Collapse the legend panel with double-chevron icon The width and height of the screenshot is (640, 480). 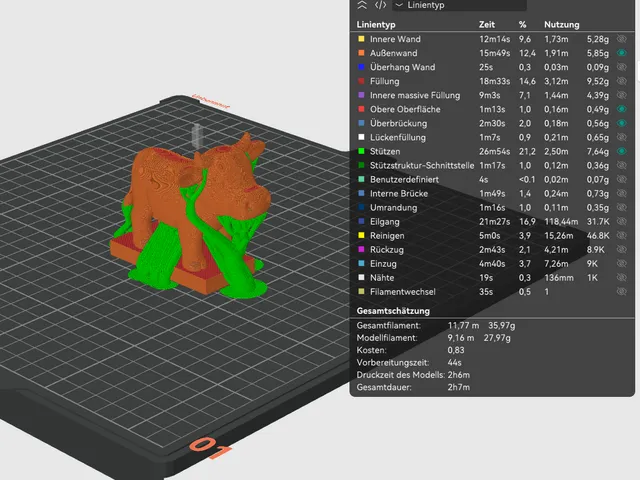(362, 5)
